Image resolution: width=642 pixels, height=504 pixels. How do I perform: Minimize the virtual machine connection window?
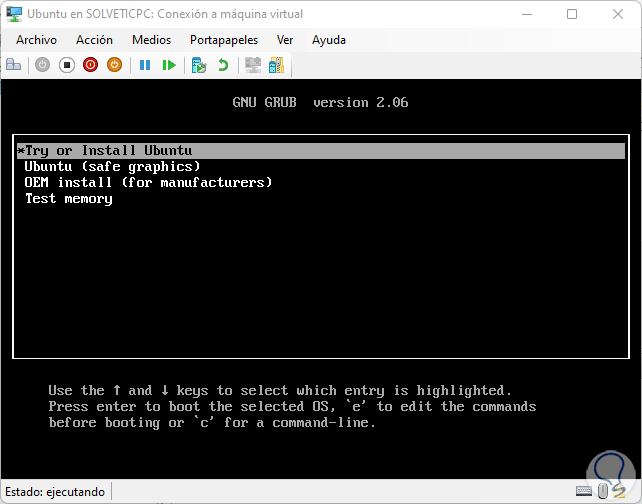[x=527, y=14]
